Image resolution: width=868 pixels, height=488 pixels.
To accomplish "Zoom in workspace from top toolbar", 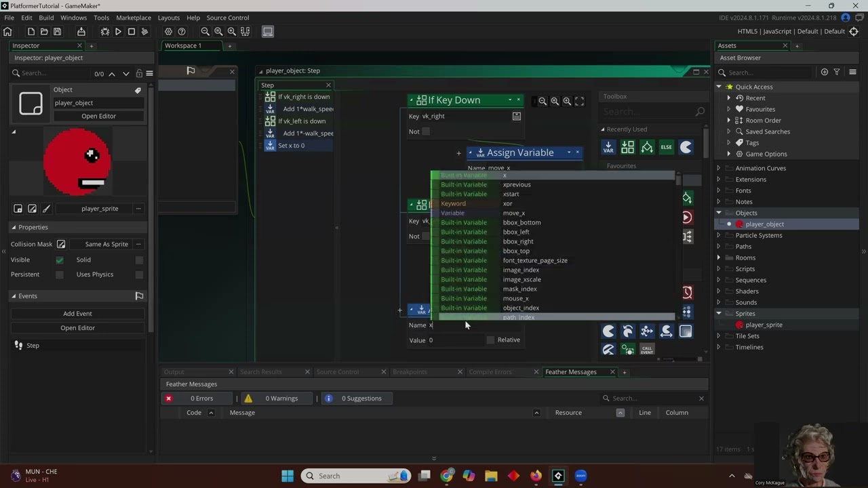I will (x=232, y=31).
